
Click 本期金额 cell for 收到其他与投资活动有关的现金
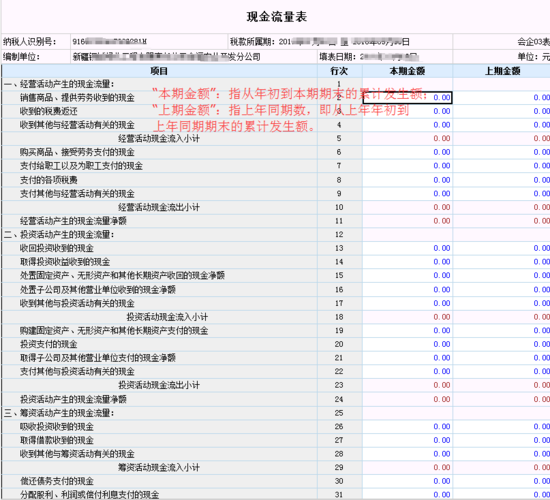click(407, 304)
